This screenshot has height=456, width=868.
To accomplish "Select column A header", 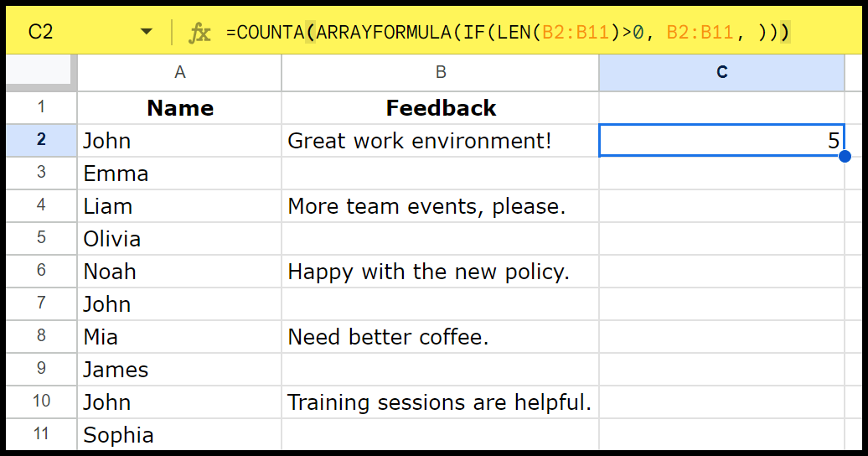I will point(179,73).
